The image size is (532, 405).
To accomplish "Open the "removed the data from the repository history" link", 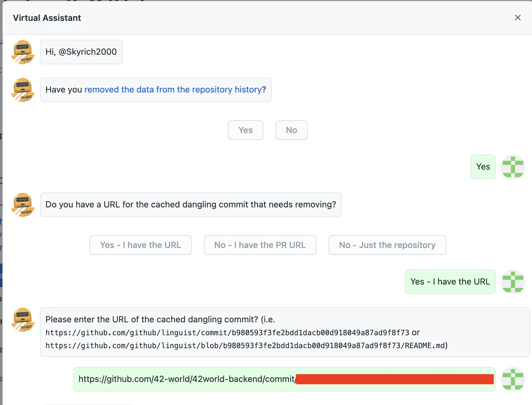I will tap(173, 90).
